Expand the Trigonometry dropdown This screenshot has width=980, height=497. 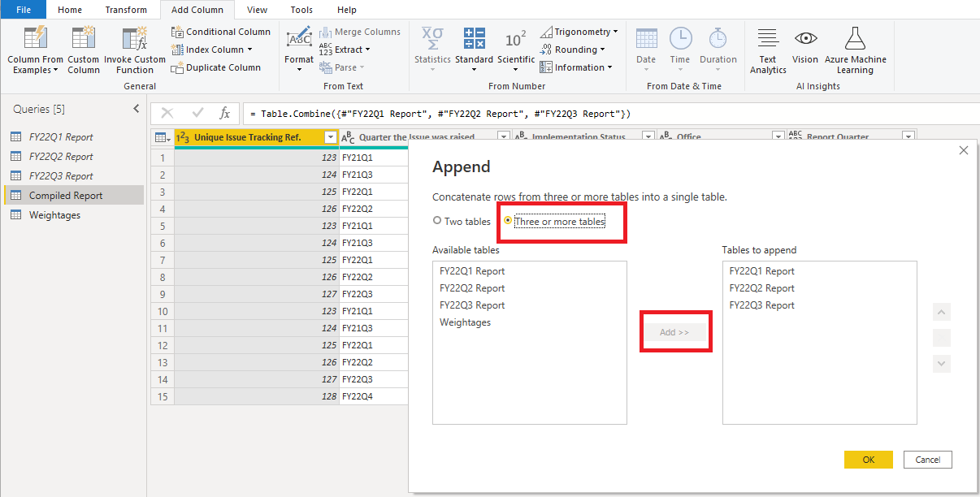click(615, 32)
